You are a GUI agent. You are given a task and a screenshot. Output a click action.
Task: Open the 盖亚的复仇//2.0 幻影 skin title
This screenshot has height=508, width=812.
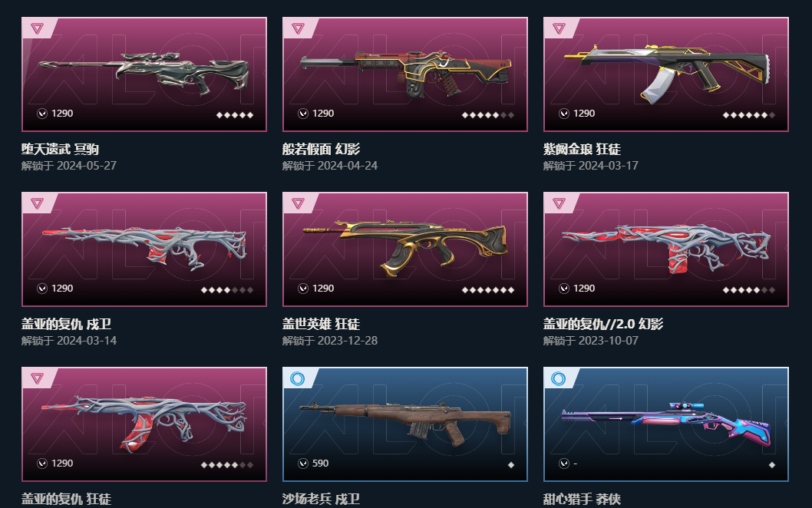603,324
